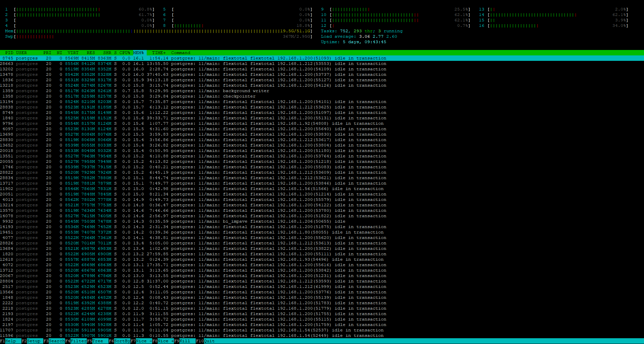
Task: Select process row PID 11707
Action: pos(322,330)
